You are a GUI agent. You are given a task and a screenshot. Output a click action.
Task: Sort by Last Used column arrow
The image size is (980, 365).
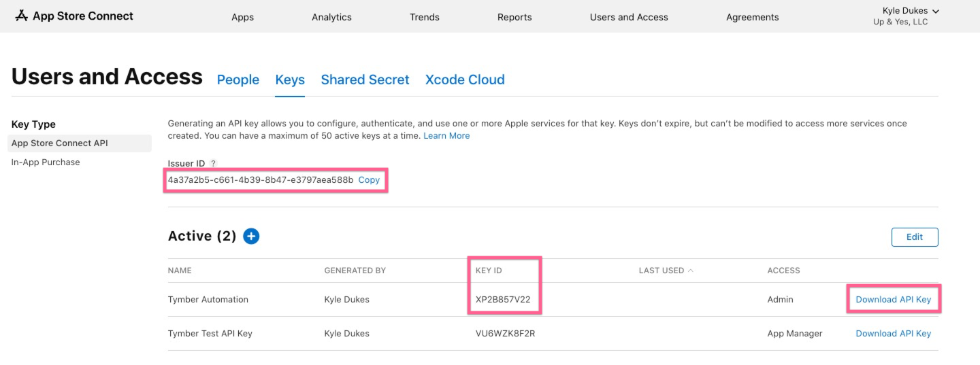coord(691,271)
